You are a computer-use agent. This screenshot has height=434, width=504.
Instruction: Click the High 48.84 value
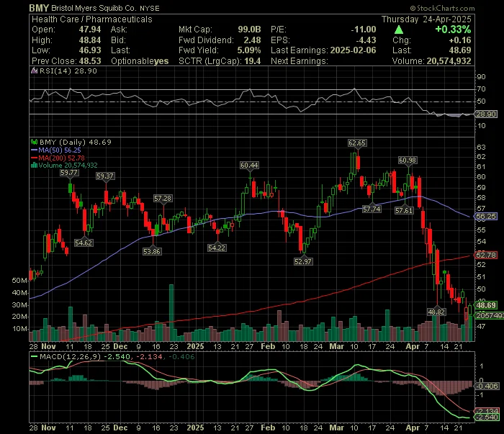click(90, 40)
